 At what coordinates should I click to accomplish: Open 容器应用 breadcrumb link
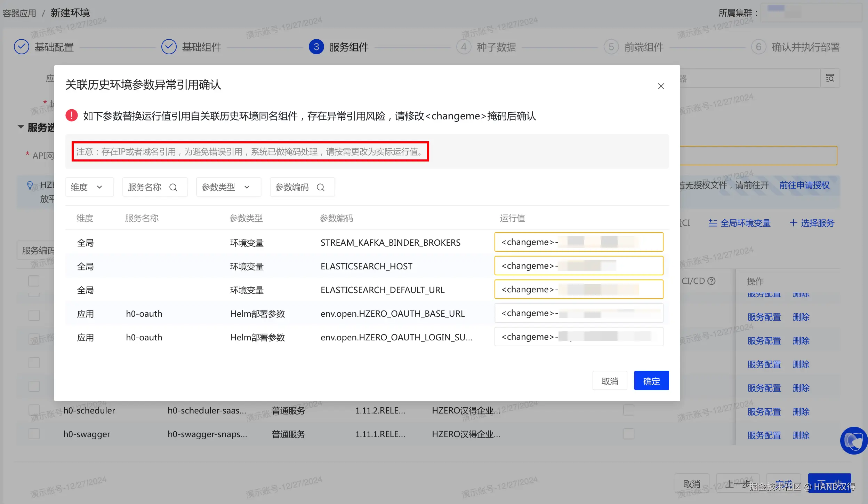click(x=19, y=13)
